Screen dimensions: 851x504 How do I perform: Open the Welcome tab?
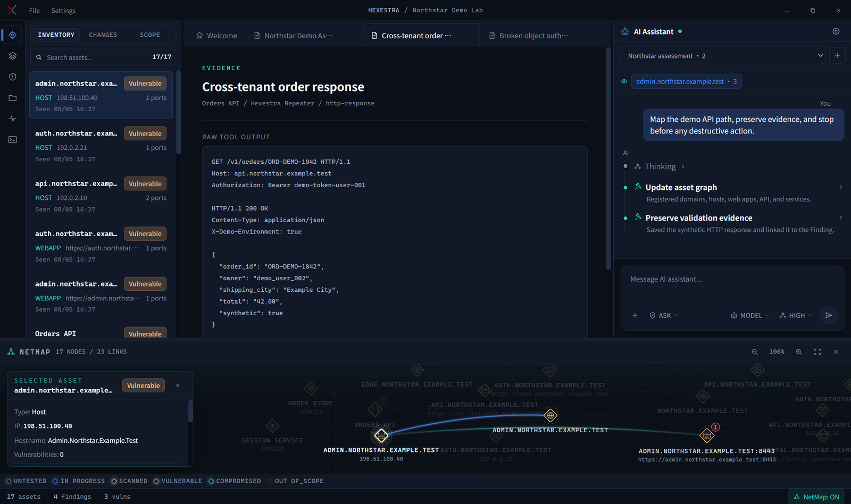click(216, 36)
